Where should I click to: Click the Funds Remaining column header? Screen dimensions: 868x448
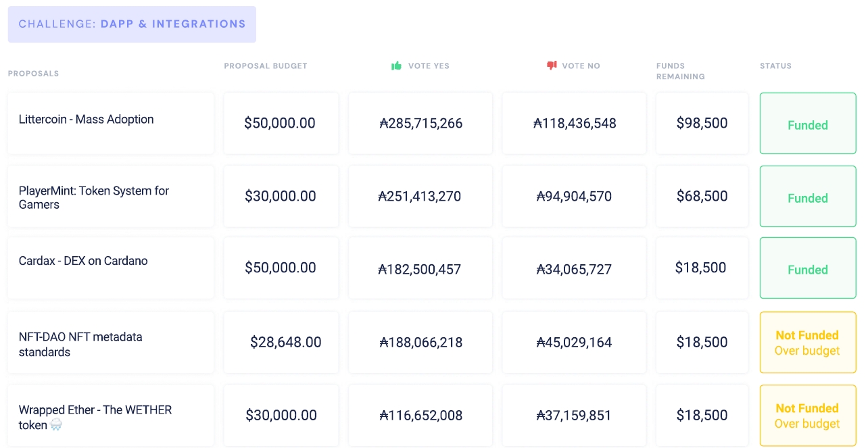coord(680,71)
